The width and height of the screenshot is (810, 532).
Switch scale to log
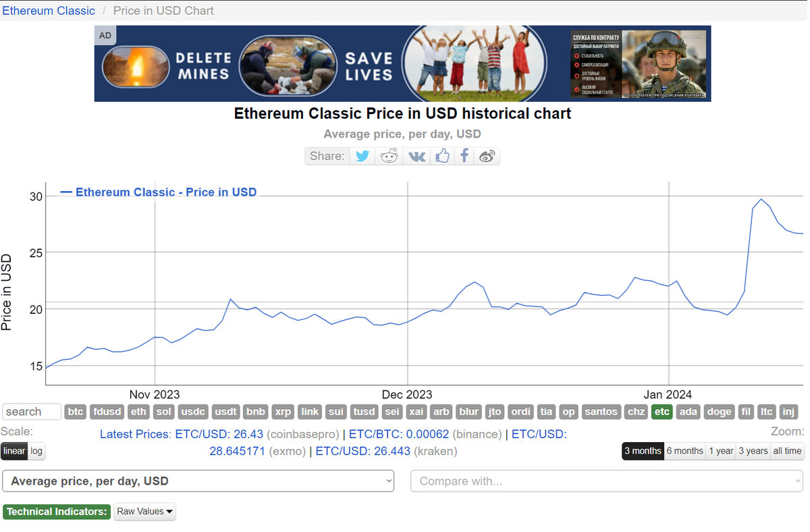point(36,451)
